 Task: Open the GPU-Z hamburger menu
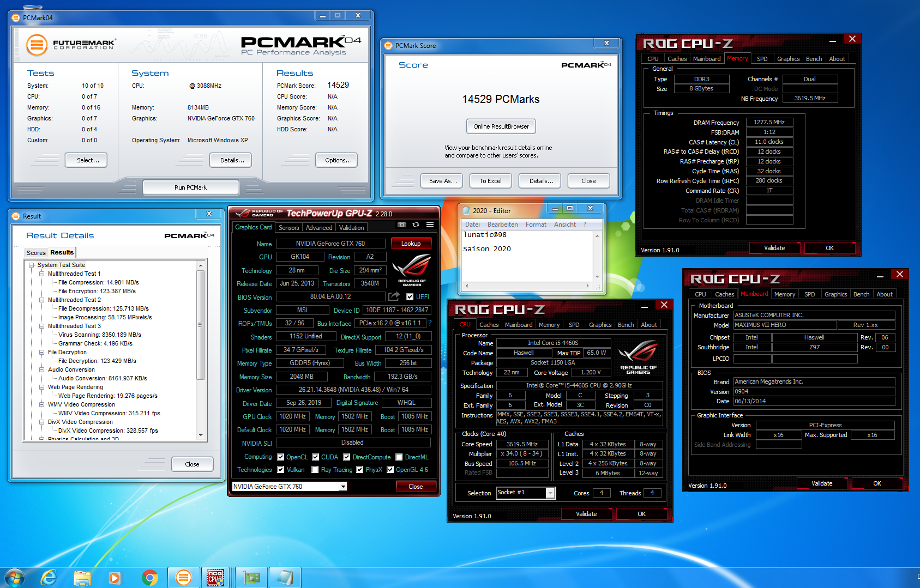(x=430, y=225)
